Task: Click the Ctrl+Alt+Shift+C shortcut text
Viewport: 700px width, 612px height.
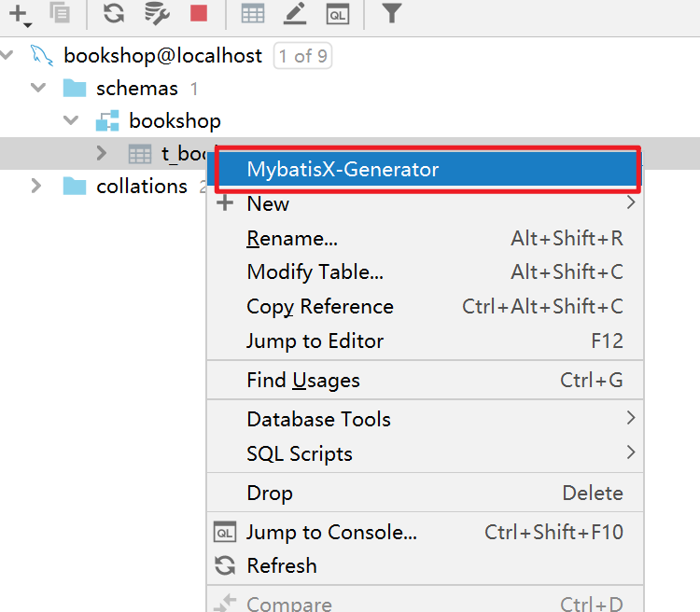Action: click(542, 307)
